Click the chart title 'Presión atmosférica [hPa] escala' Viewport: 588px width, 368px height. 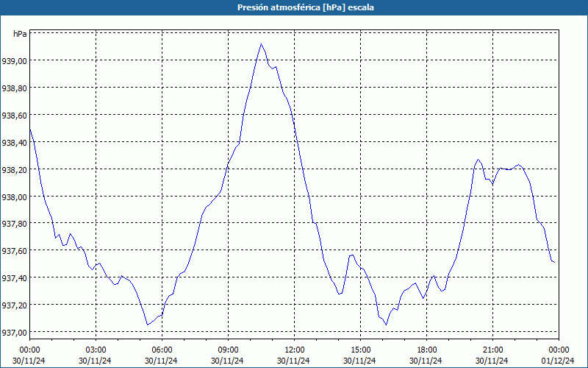click(306, 7)
